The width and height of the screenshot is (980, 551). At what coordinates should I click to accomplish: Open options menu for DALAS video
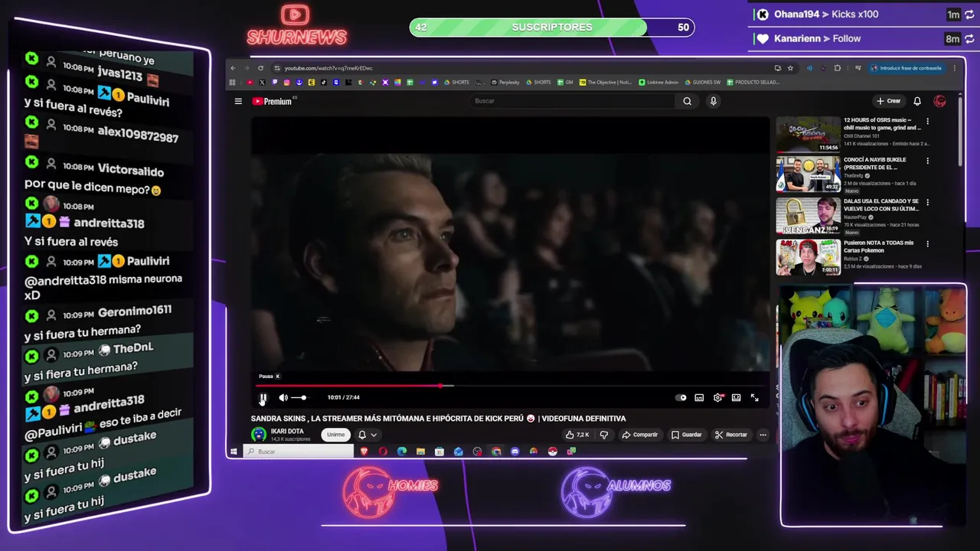pyautogui.click(x=927, y=203)
